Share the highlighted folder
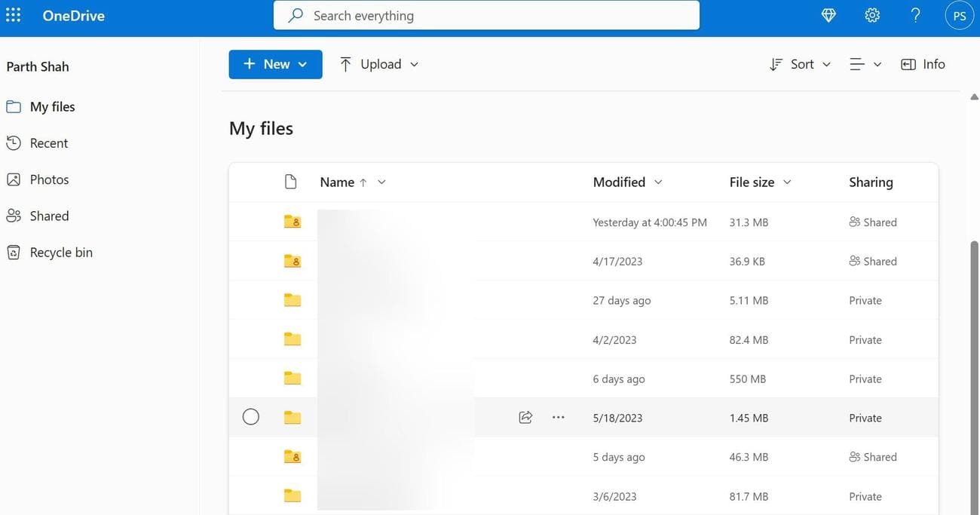Viewport: 980px width, 515px height. (525, 416)
